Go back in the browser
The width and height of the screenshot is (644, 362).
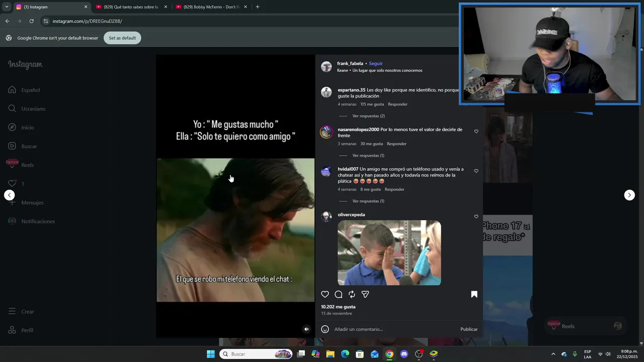(7, 21)
